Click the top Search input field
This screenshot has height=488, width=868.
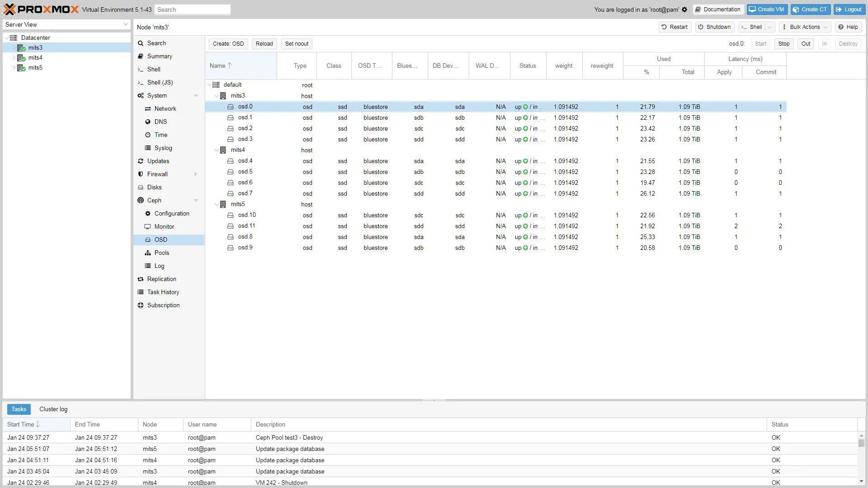[193, 9]
